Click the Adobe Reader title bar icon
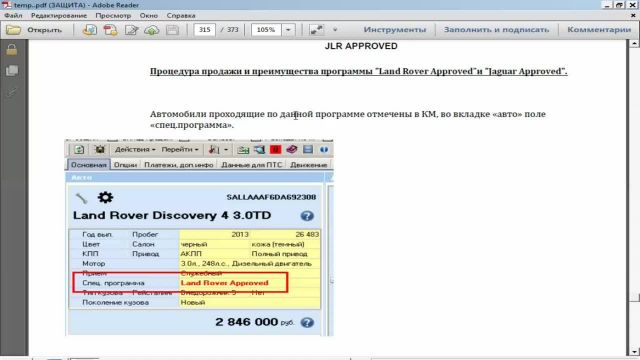Viewport: 640px width, 360px height. [6, 5]
